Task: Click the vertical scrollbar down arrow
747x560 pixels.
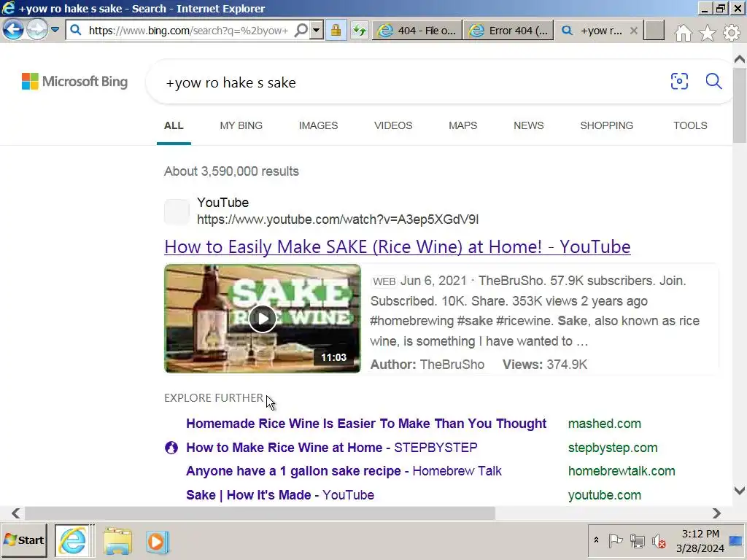Action: [x=740, y=491]
